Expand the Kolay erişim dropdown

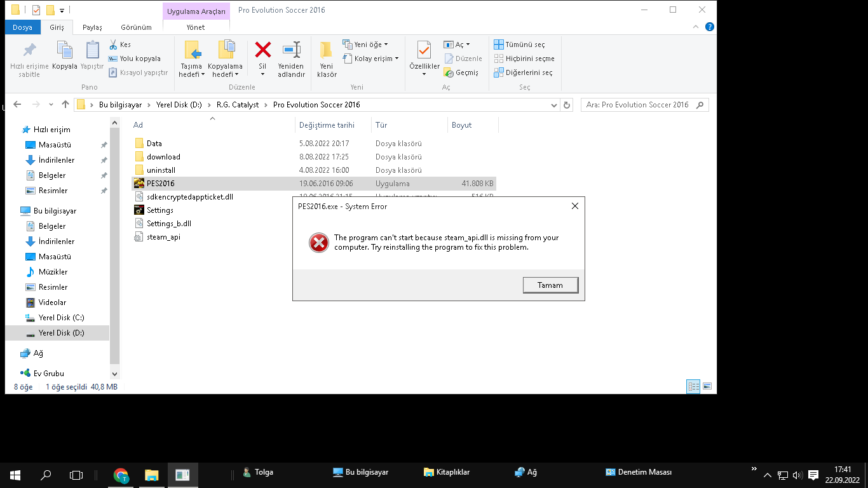tap(370, 58)
